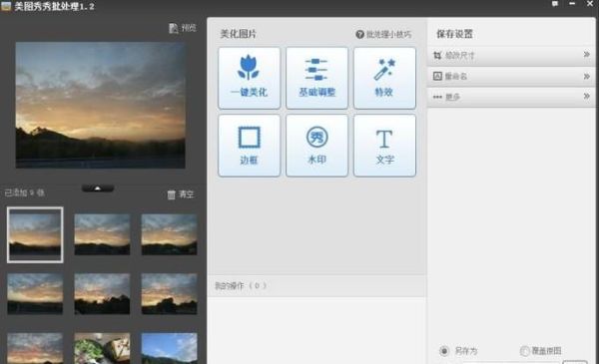Click the 美化图片 panel heading
The width and height of the screenshot is (599, 364).
(238, 34)
